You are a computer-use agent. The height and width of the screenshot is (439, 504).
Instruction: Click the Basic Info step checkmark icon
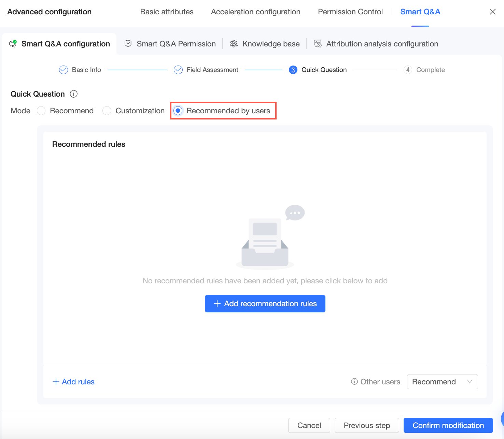pos(64,70)
